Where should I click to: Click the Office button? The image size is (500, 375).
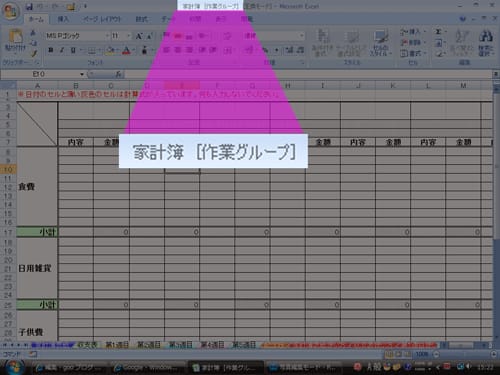coord(11,10)
